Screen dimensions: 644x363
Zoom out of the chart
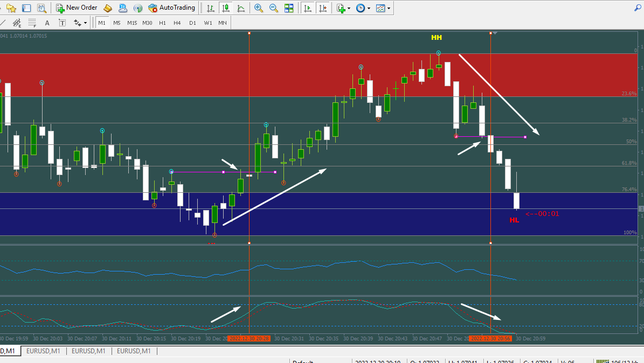click(274, 8)
